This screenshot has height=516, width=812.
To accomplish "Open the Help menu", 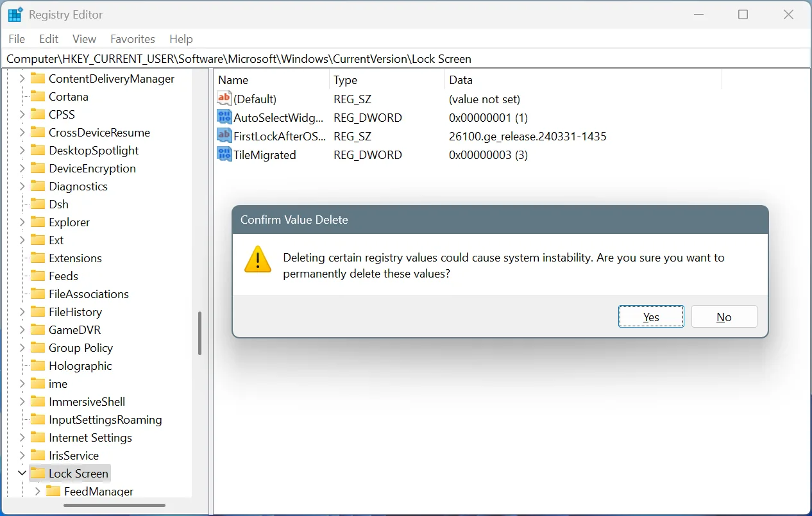I will [181, 39].
